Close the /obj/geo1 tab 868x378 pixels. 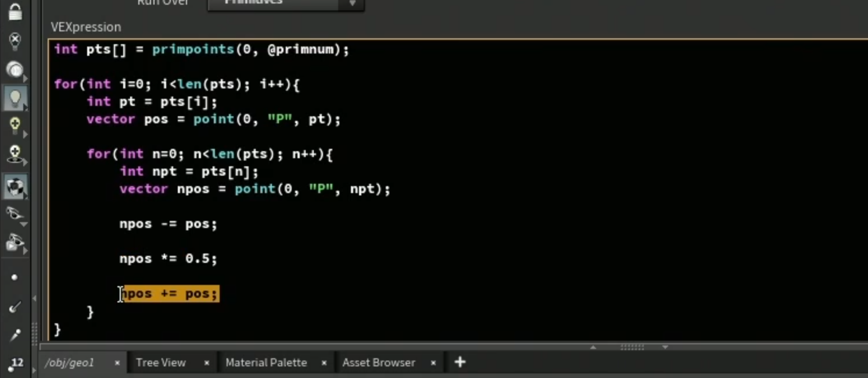click(x=117, y=363)
